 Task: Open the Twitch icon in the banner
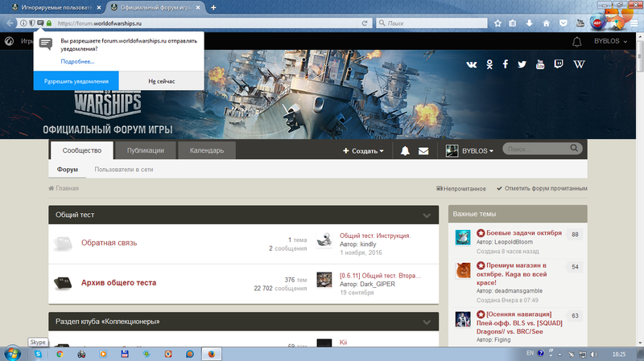coord(559,64)
